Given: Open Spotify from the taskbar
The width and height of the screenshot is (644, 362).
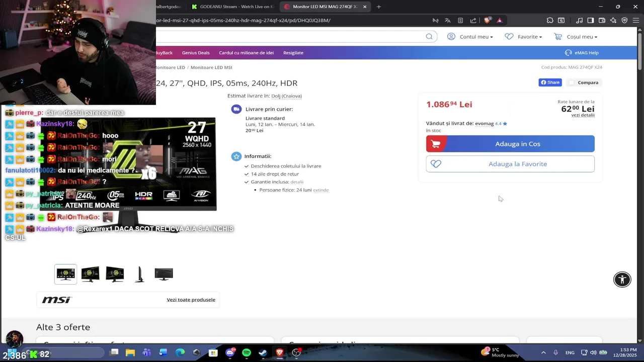Looking at the screenshot, I should pyautogui.click(x=247, y=352).
